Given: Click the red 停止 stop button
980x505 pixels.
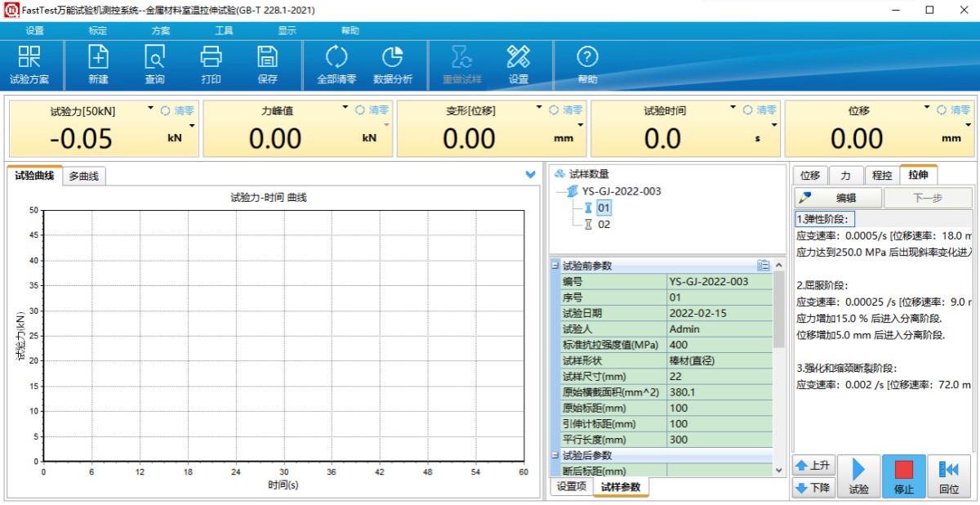Looking at the screenshot, I should pyautogui.click(x=904, y=476).
